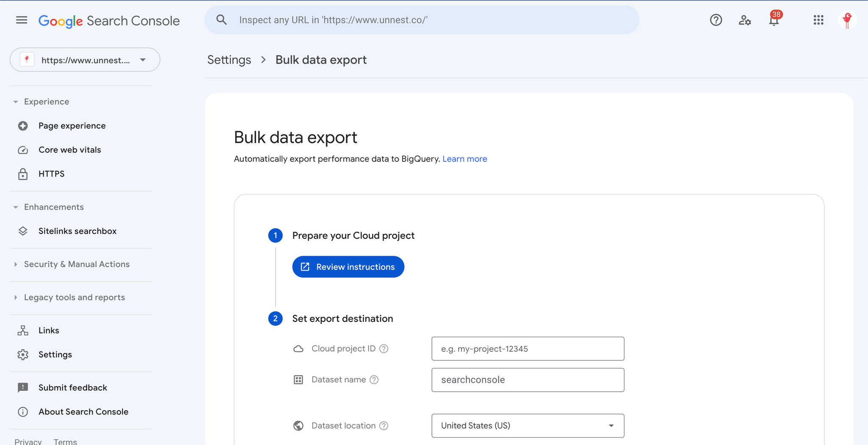
Task: Collapse the Enhancements section
Action: 16,207
